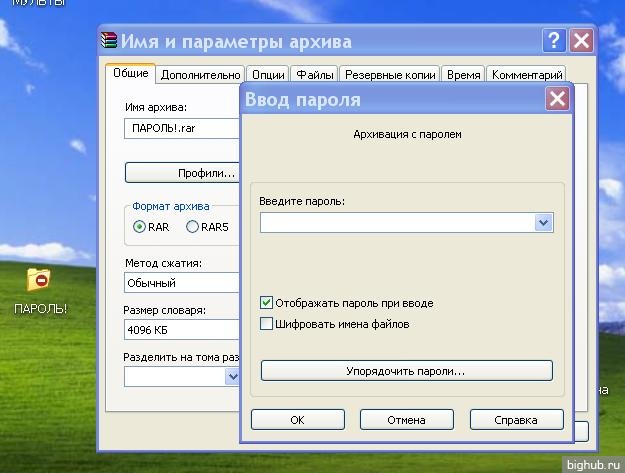Click the WinRAR icon in title bar

point(110,41)
